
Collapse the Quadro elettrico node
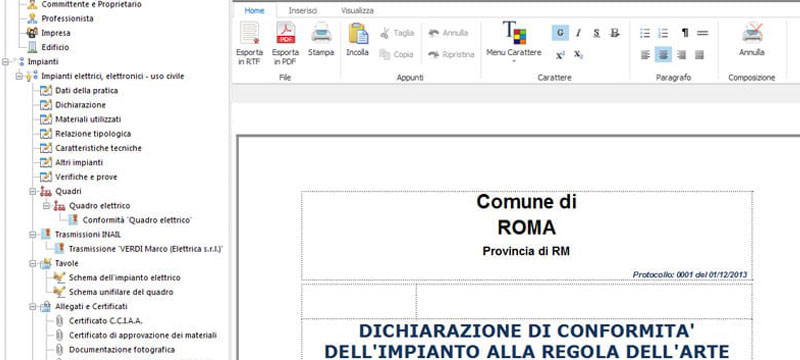tap(46, 205)
